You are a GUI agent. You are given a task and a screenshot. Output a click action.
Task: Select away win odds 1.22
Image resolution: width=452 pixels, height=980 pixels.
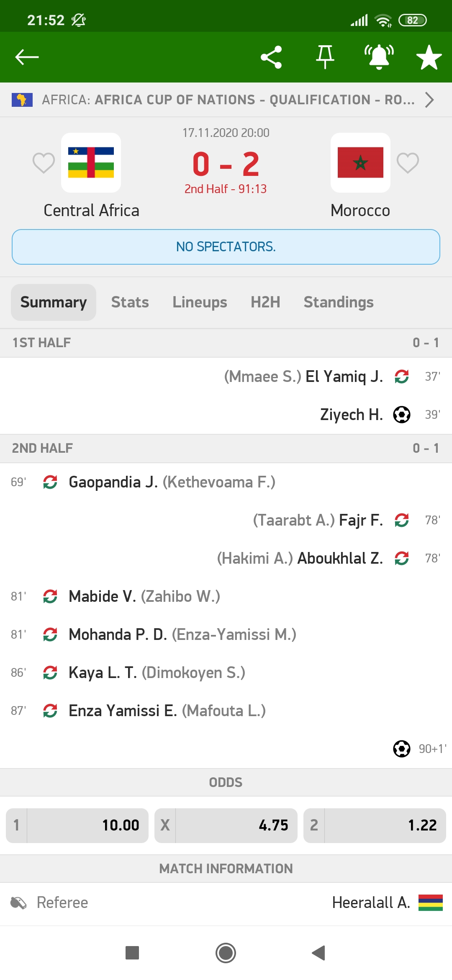coord(375,825)
